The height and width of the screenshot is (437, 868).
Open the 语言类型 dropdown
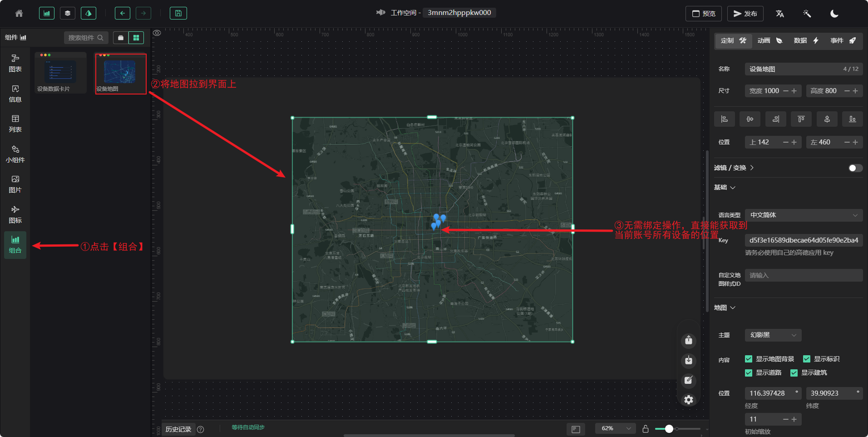point(803,215)
